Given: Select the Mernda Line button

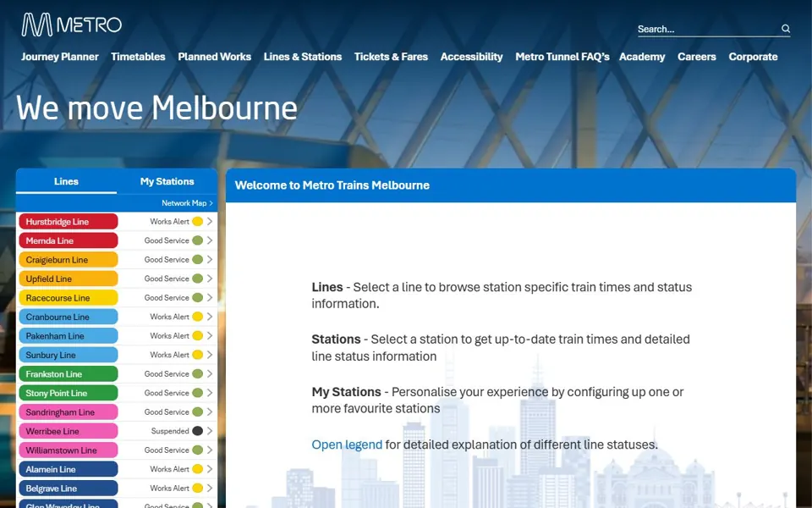Looking at the screenshot, I should 69,240.
